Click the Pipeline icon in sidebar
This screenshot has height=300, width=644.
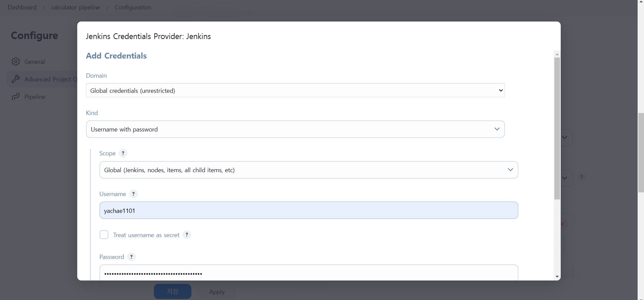coord(16,97)
